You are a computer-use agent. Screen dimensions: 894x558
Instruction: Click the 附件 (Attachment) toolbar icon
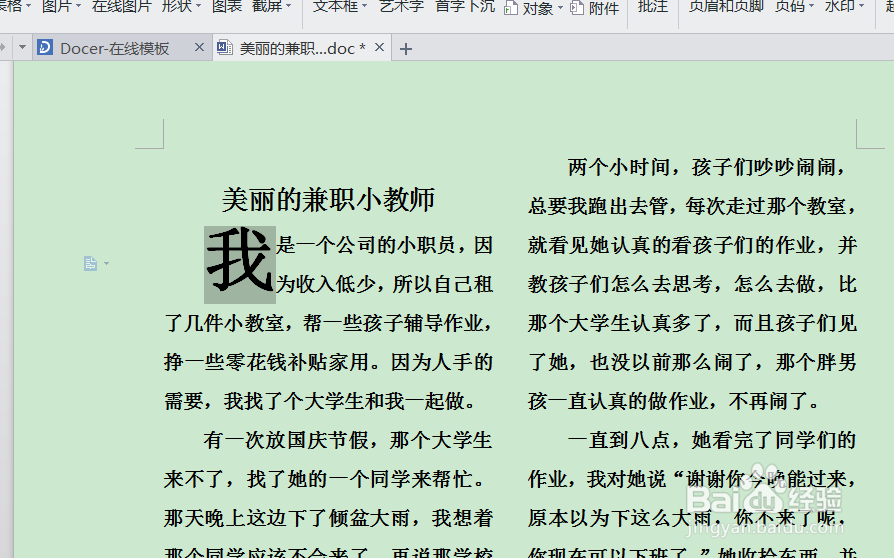tap(577, 8)
